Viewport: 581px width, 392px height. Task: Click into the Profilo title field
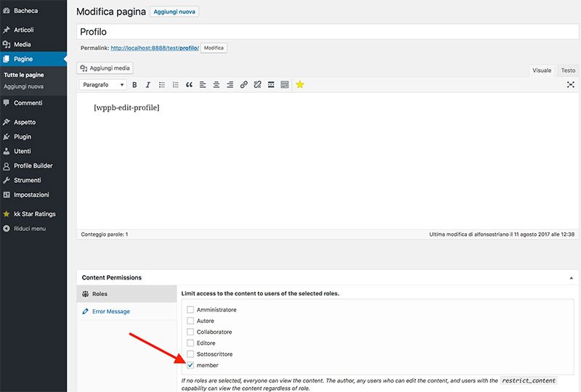pyautogui.click(x=328, y=32)
